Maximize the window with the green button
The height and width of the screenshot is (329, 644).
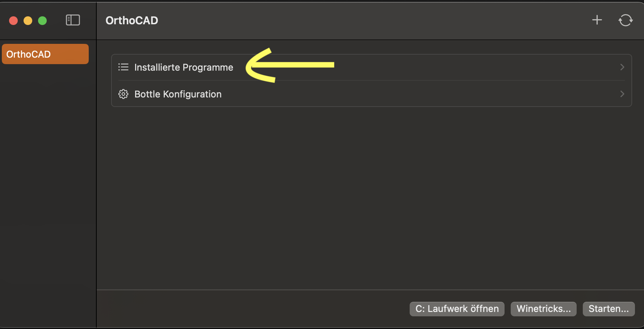tap(42, 21)
